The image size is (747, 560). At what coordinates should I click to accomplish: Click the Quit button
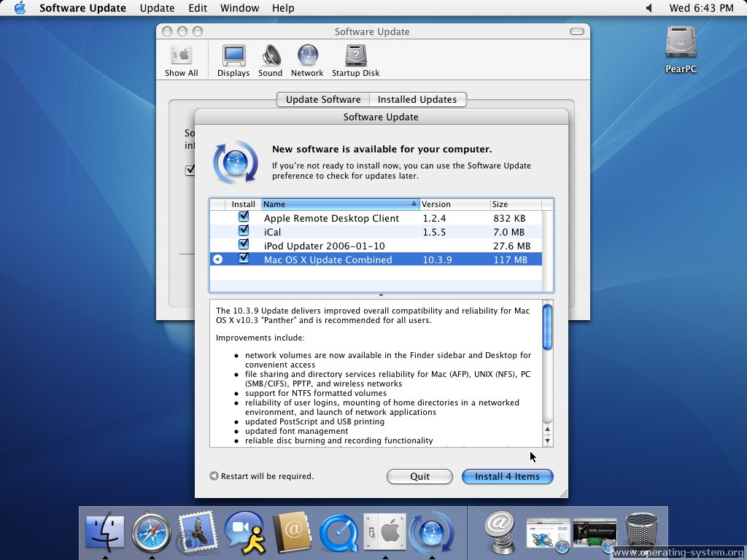(419, 476)
